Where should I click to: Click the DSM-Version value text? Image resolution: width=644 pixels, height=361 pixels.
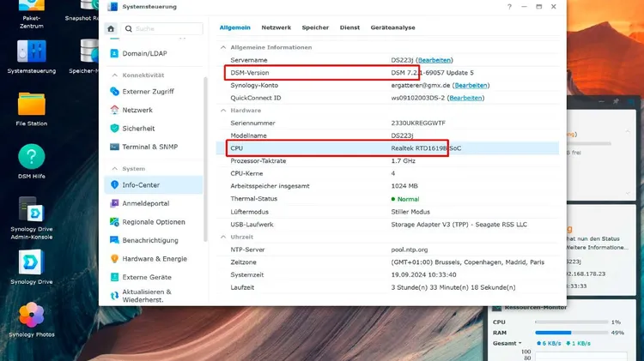coord(432,73)
